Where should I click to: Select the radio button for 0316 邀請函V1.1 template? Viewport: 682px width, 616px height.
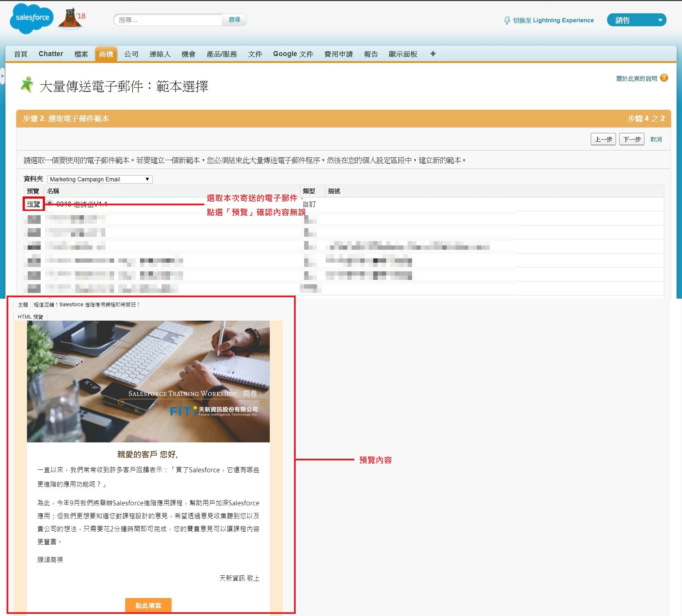[x=49, y=204]
